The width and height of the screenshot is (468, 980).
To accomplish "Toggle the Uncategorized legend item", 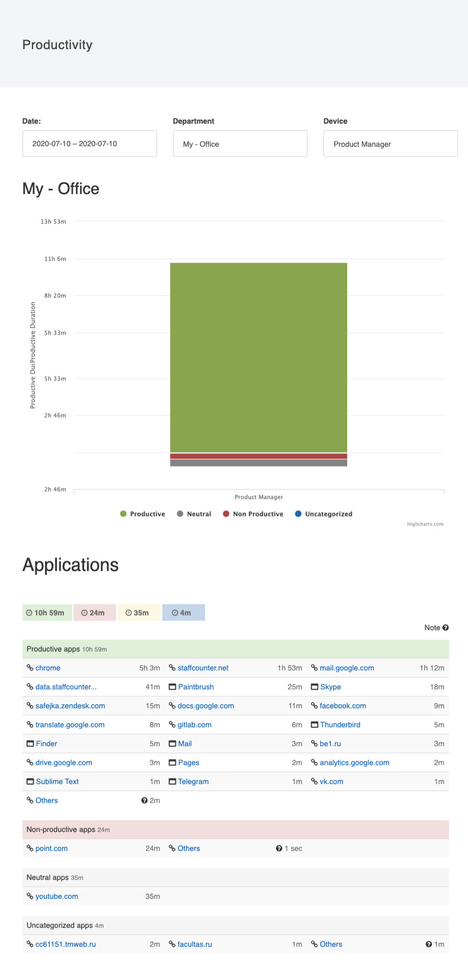I will [323, 514].
